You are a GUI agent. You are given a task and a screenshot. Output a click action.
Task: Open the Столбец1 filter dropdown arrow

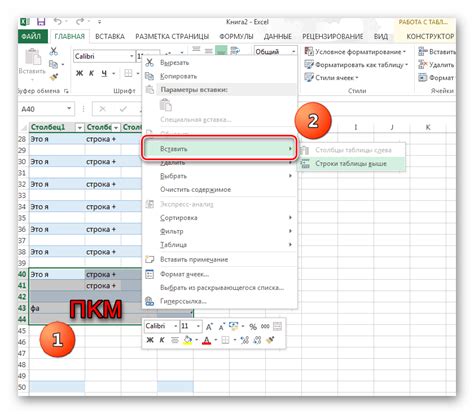tap(80, 128)
